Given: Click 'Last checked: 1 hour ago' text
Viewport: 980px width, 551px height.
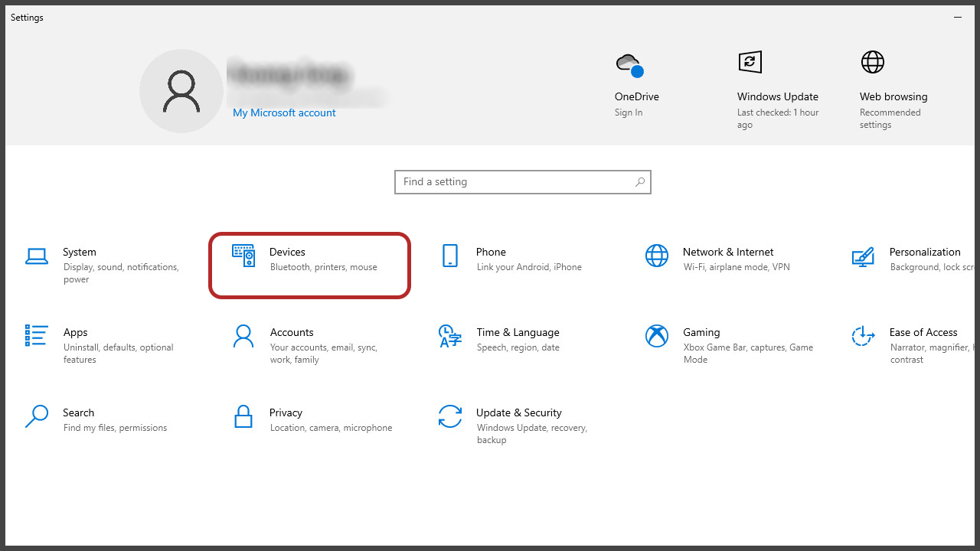Looking at the screenshot, I should pyautogui.click(x=778, y=119).
